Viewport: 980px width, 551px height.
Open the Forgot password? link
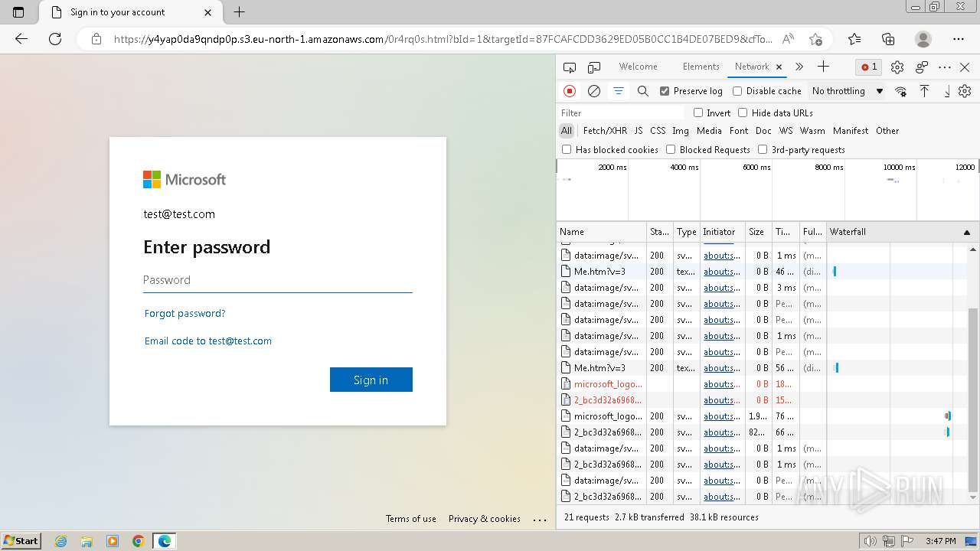185,313
